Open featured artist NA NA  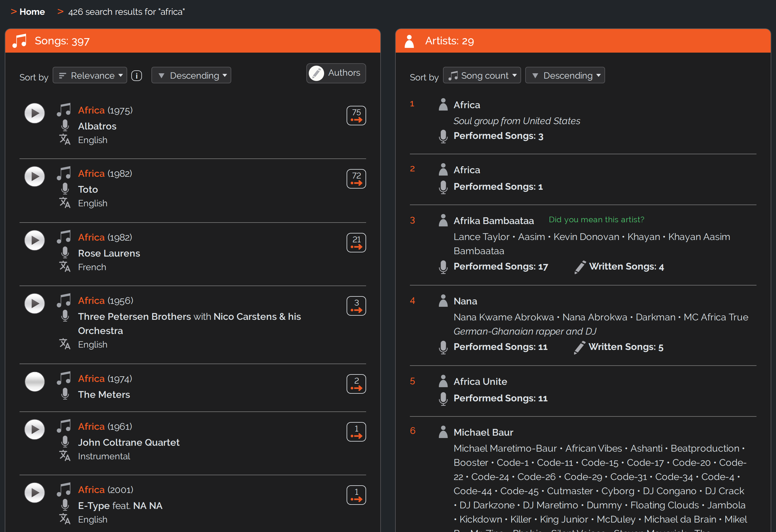pyautogui.click(x=148, y=506)
